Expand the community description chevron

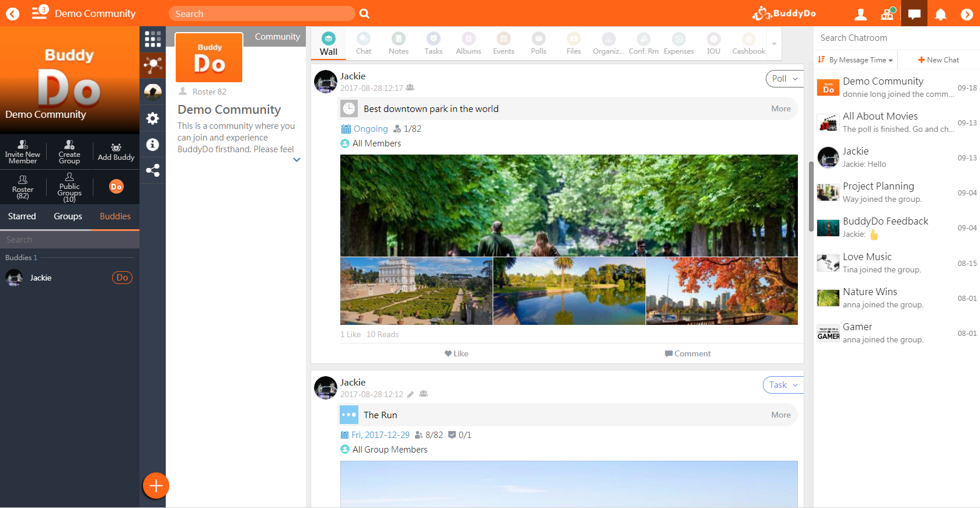point(297,160)
